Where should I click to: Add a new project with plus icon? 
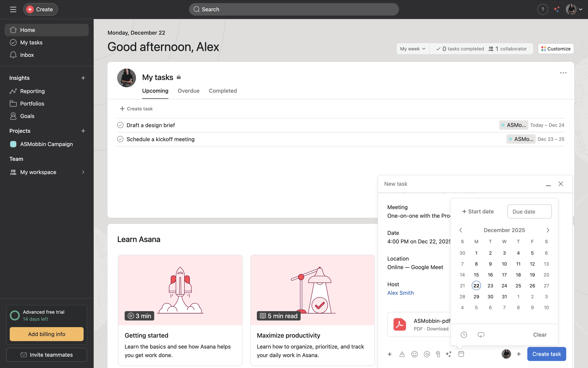(x=83, y=131)
